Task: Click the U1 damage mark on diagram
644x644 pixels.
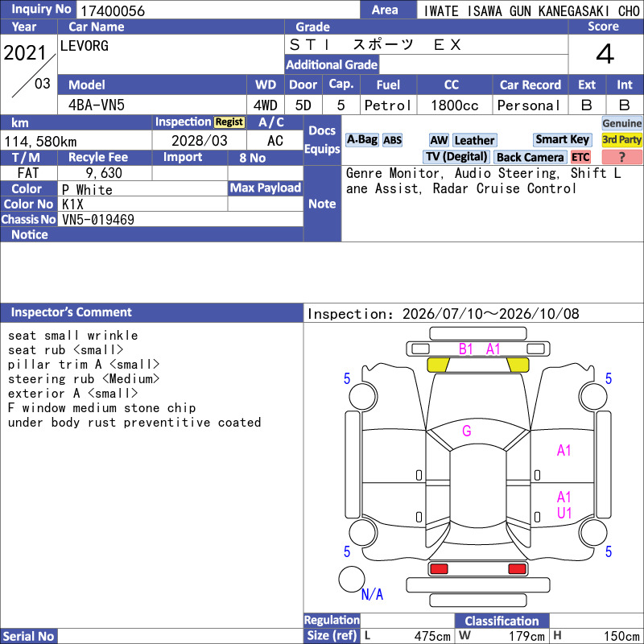Action: pos(564,513)
